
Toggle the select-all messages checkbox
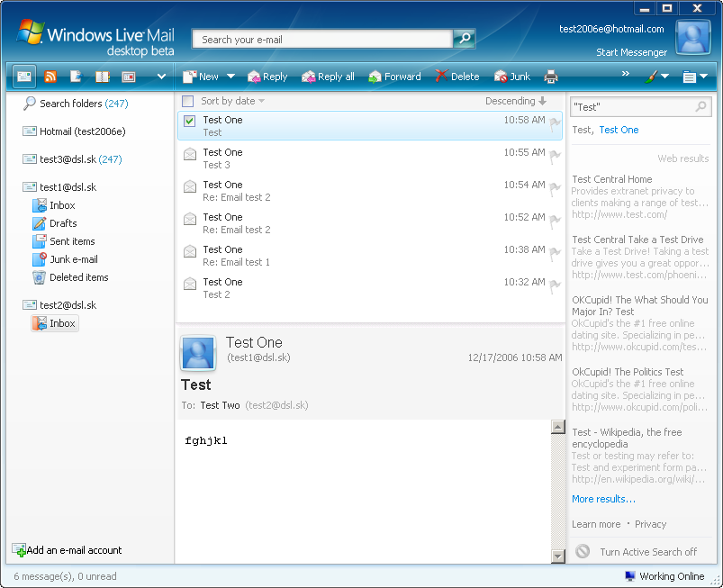pos(187,101)
